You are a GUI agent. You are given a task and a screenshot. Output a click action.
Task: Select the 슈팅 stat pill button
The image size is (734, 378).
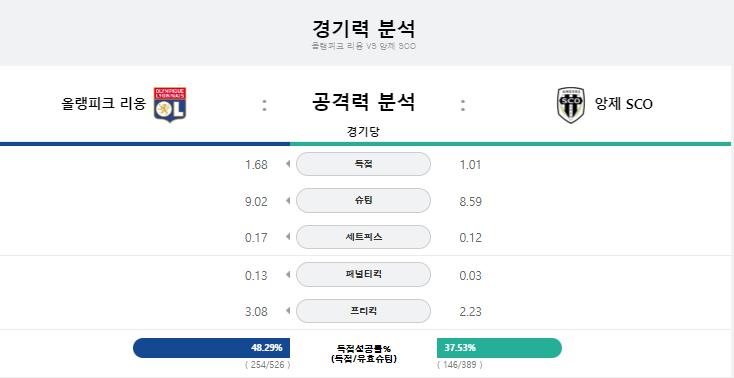click(x=363, y=200)
